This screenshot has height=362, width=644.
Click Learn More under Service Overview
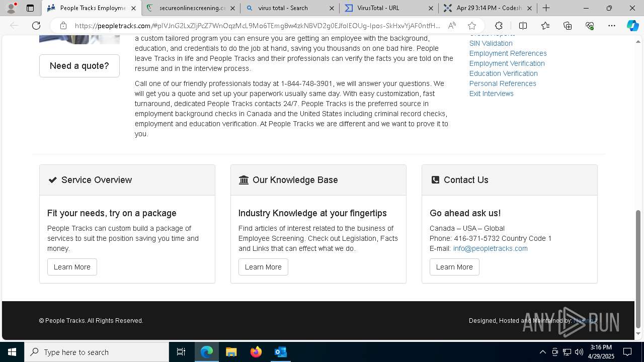pyautogui.click(x=72, y=267)
